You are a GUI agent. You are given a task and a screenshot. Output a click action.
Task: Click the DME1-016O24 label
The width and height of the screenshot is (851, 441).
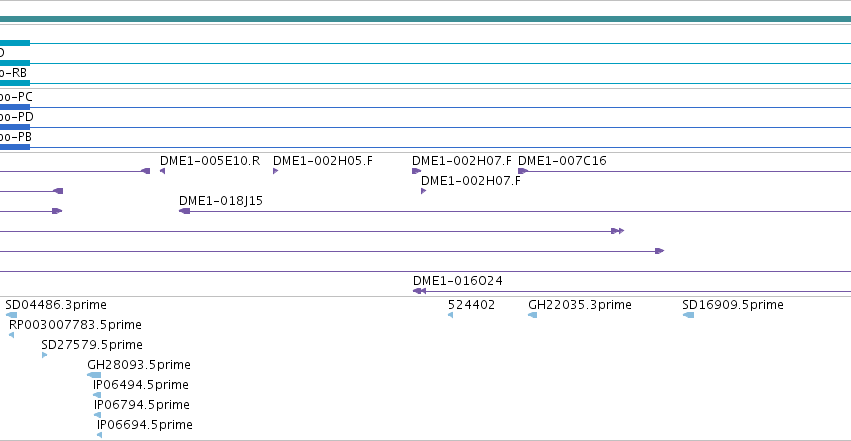click(x=458, y=281)
